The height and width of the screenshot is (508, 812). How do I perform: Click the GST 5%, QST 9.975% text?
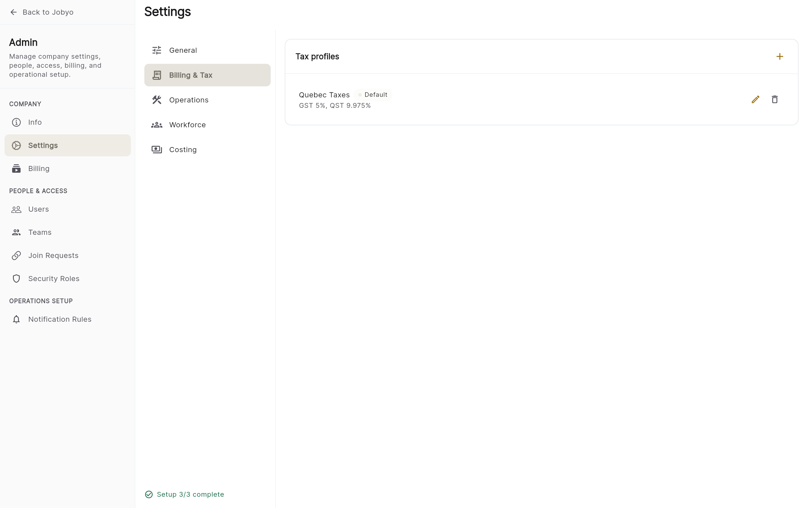335,106
